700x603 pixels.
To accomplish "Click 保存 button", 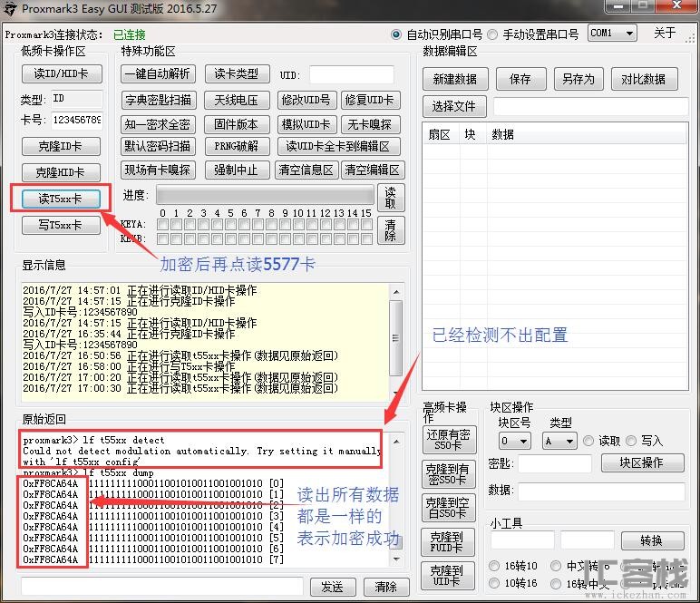I will 520,79.
